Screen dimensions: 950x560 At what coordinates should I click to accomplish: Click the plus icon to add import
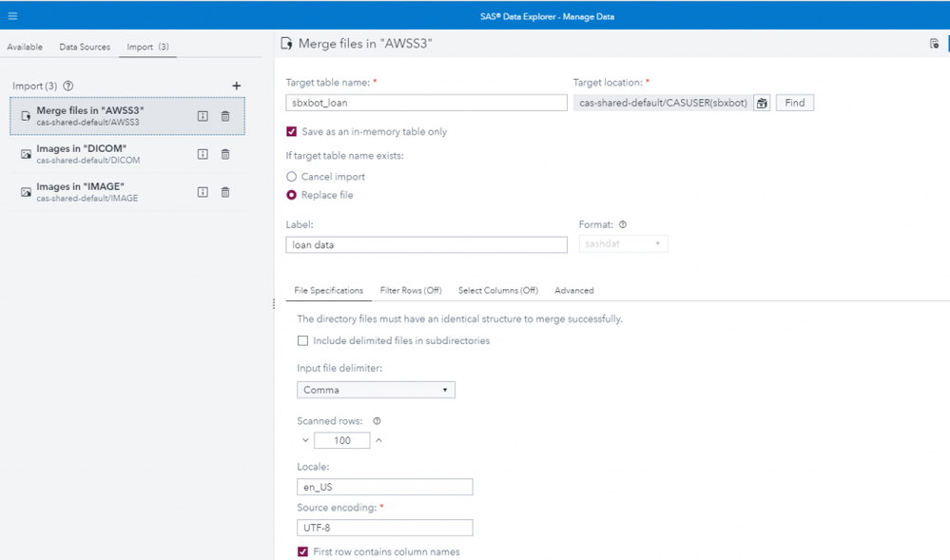(x=237, y=87)
